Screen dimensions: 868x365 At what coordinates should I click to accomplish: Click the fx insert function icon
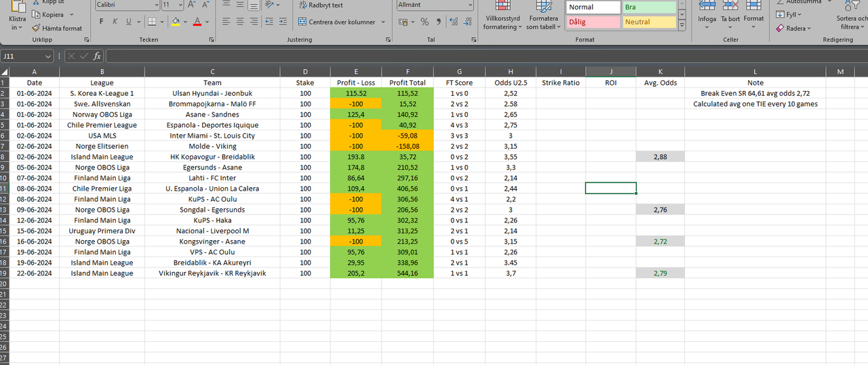pos(97,56)
